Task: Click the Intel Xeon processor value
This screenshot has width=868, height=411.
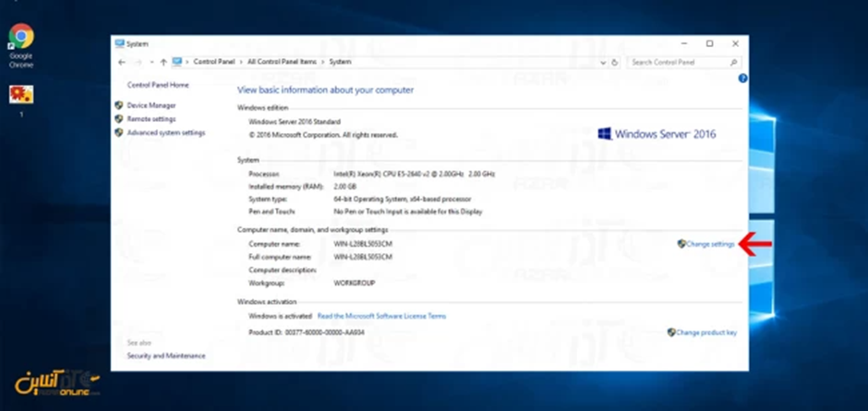Action: click(x=414, y=174)
